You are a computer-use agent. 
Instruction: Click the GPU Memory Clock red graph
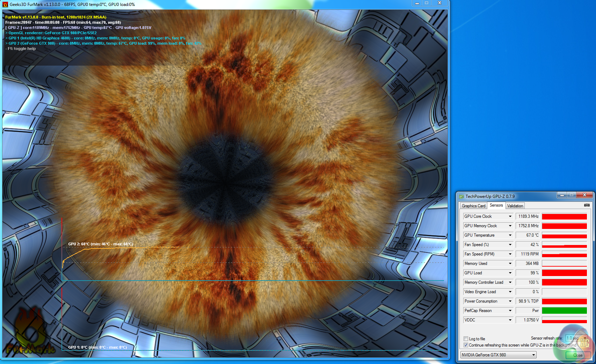point(564,226)
